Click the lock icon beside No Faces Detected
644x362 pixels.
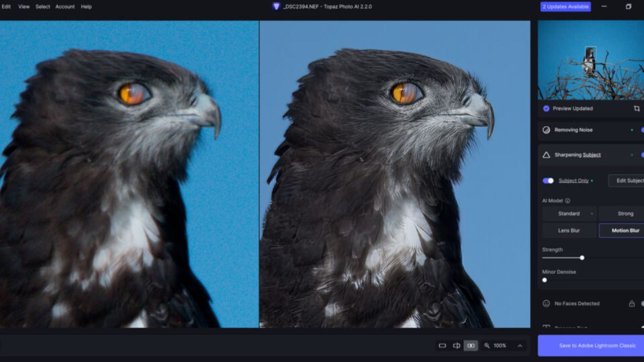point(631,304)
